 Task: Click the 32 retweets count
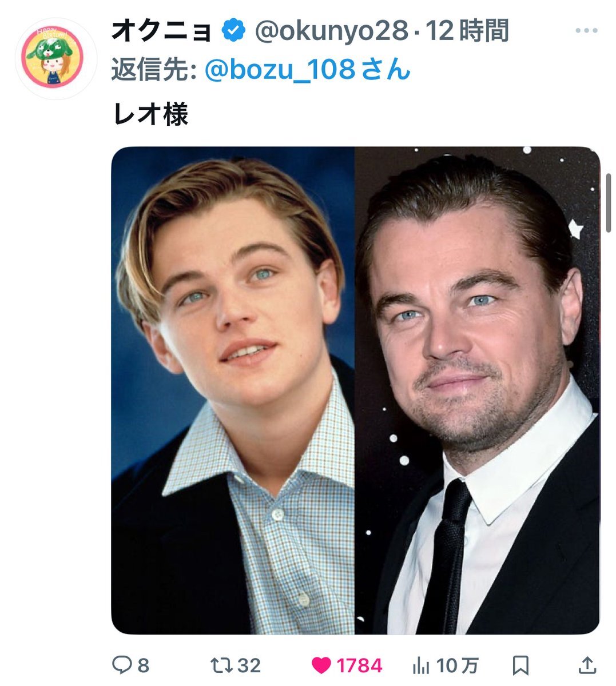pyautogui.click(x=249, y=665)
